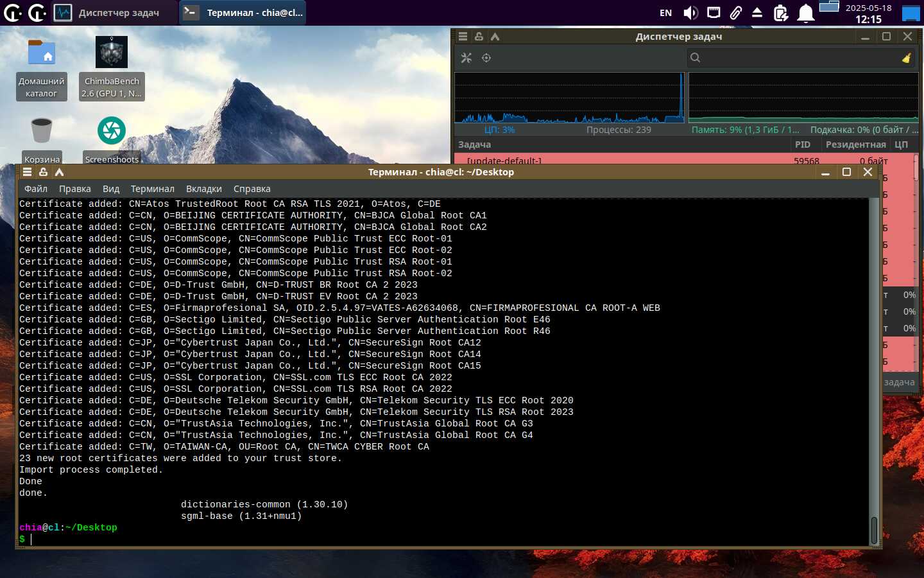Viewport: 924px width, 578px height.
Task: Open the Диспетчер задач window menu icon
Action: pyautogui.click(x=463, y=37)
